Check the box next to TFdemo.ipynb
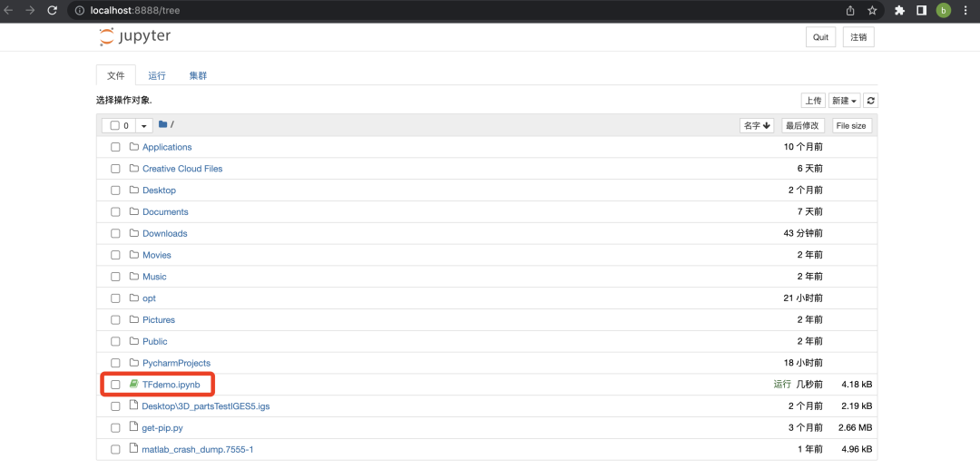The width and height of the screenshot is (980, 469). (115, 385)
